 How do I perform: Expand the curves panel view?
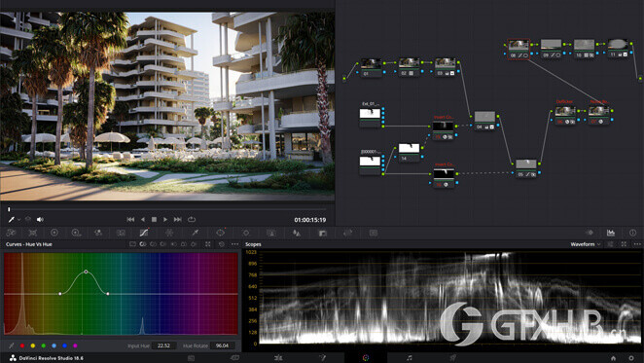tap(208, 244)
